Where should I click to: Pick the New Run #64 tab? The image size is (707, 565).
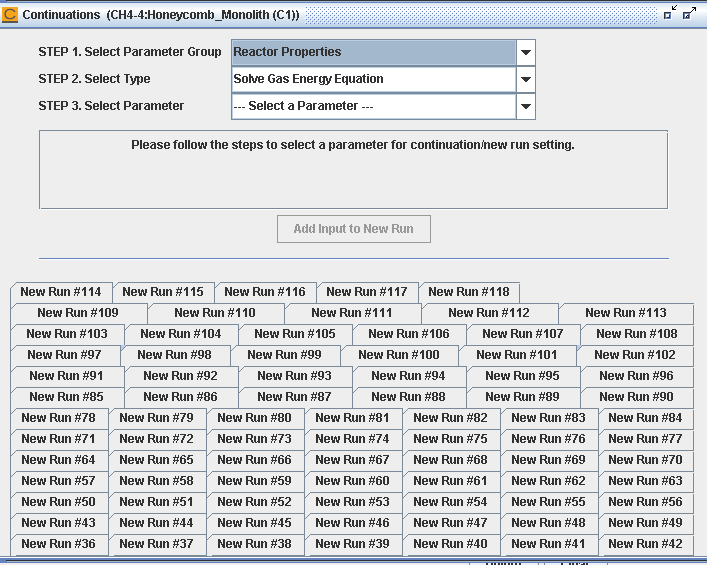(59, 460)
